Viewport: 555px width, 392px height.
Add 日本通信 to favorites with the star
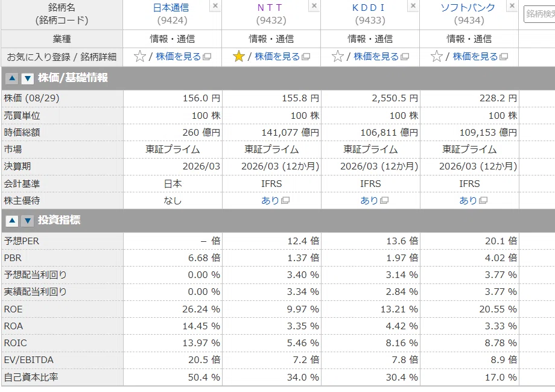tap(140, 56)
